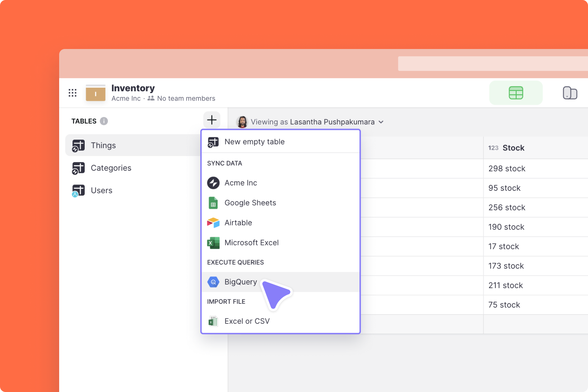Expand the Viewing as Lasantha Pushpakumara dropdown
This screenshot has width=588, height=392.
point(381,122)
